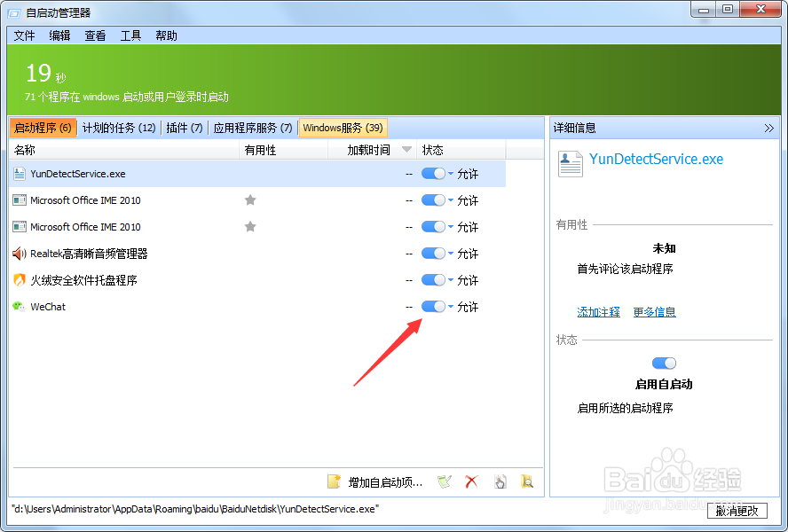Click the edit startup item pencil icon
Image resolution: width=788 pixels, height=532 pixels.
(445, 481)
